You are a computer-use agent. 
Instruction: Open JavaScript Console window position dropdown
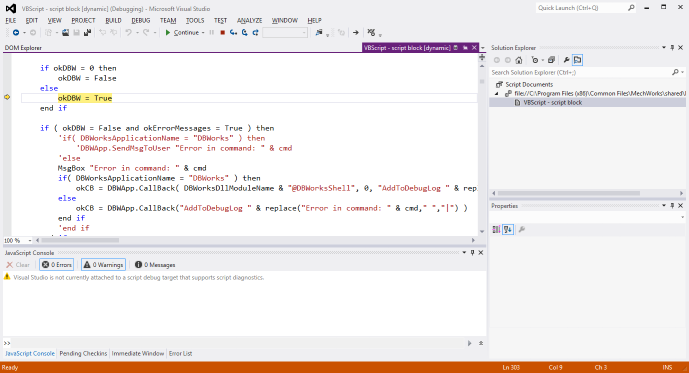[x=464, y=253]
